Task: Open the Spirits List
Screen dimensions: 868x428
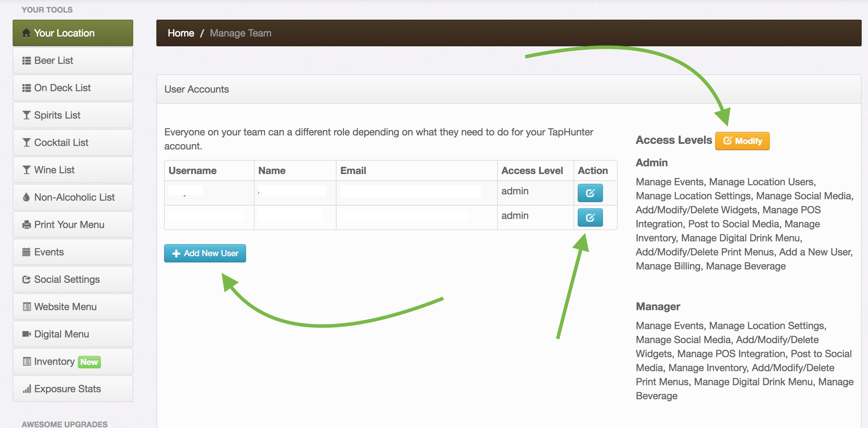Action: 73,115
